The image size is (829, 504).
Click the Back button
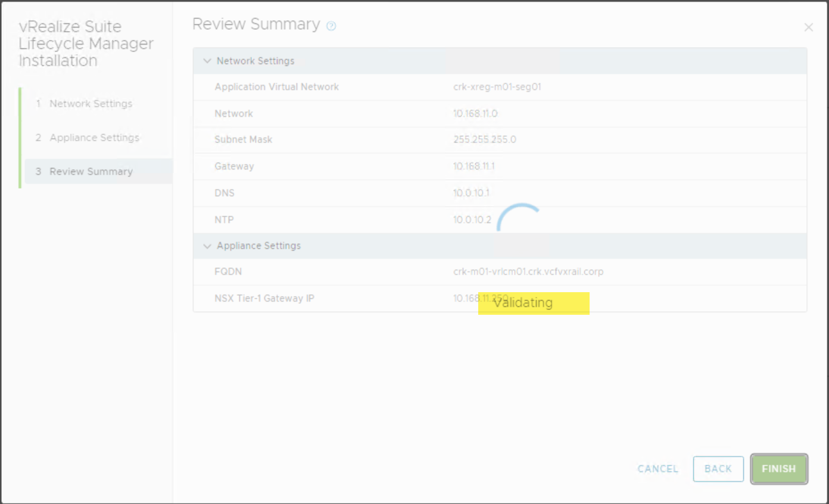coord(718,469)
